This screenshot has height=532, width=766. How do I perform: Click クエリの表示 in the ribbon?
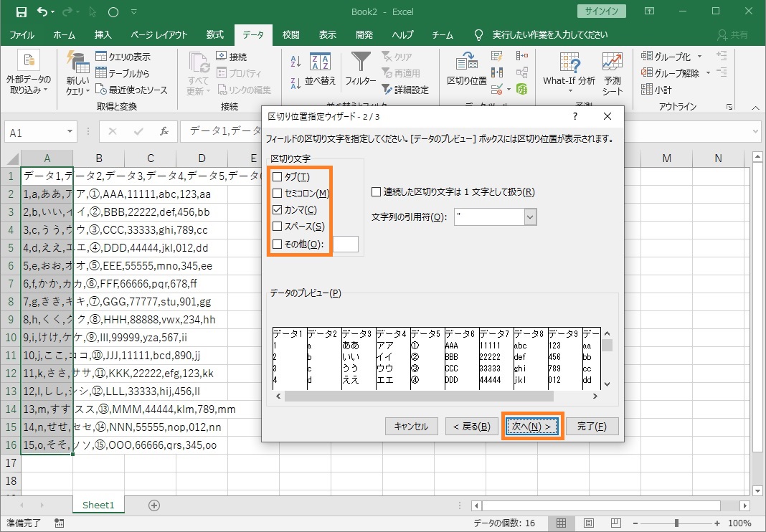123,57
